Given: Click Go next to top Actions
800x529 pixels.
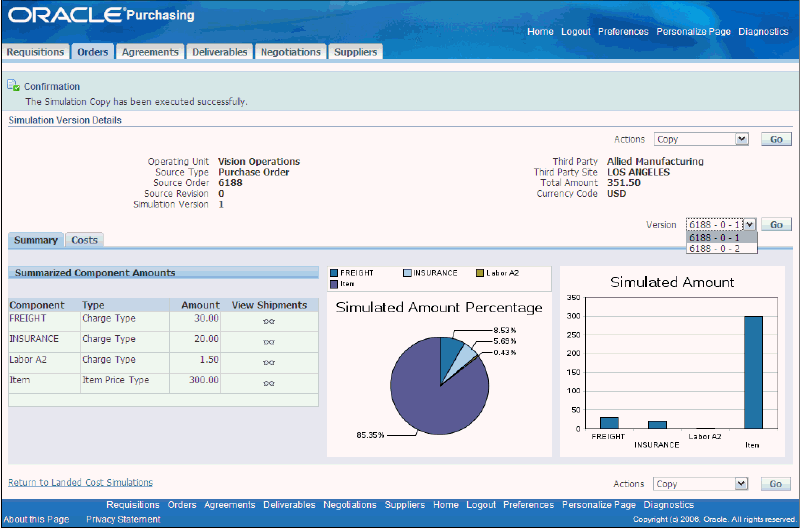Looking at the screenshot, I should 776,139.
